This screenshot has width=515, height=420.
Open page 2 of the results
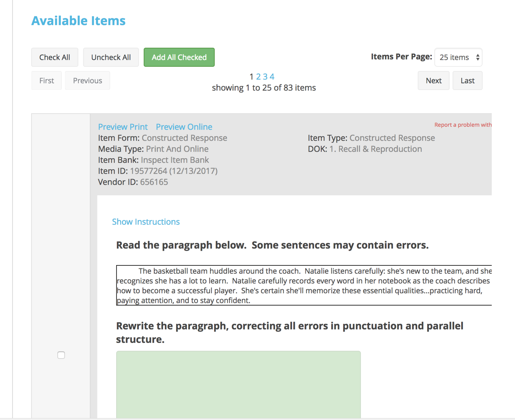click(258, 77)
